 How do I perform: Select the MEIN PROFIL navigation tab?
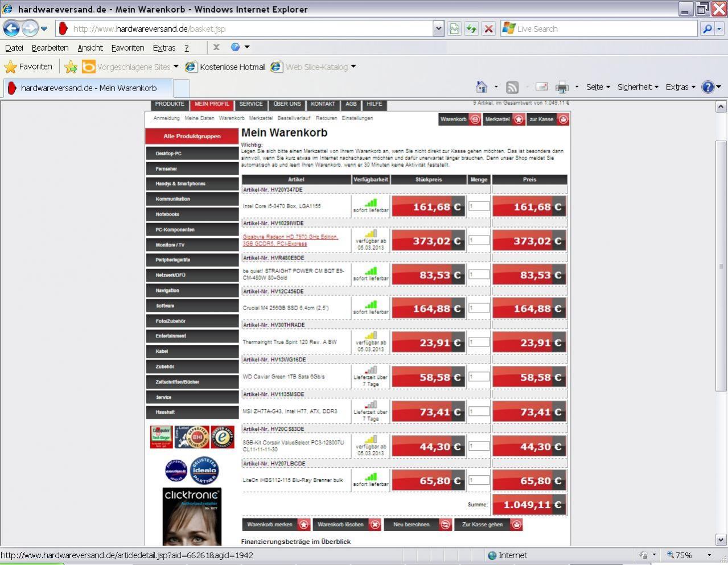pyautogui.click(x=212, y=104)
